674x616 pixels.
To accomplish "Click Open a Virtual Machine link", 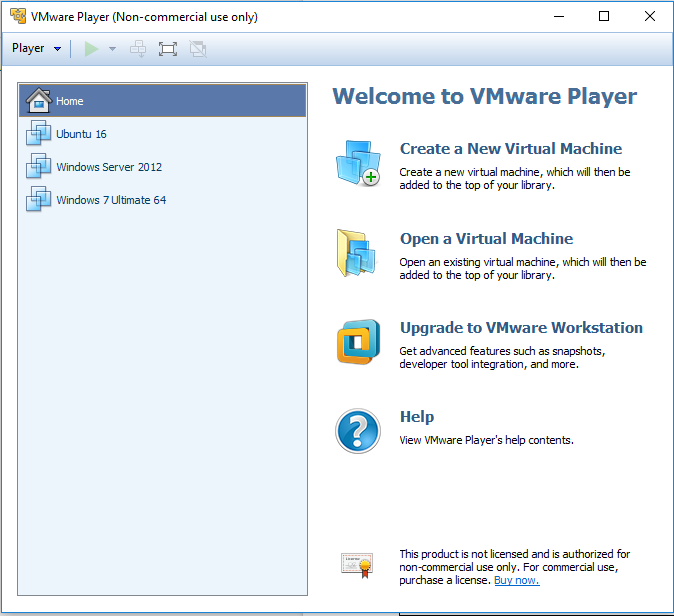I will [486, 239].
